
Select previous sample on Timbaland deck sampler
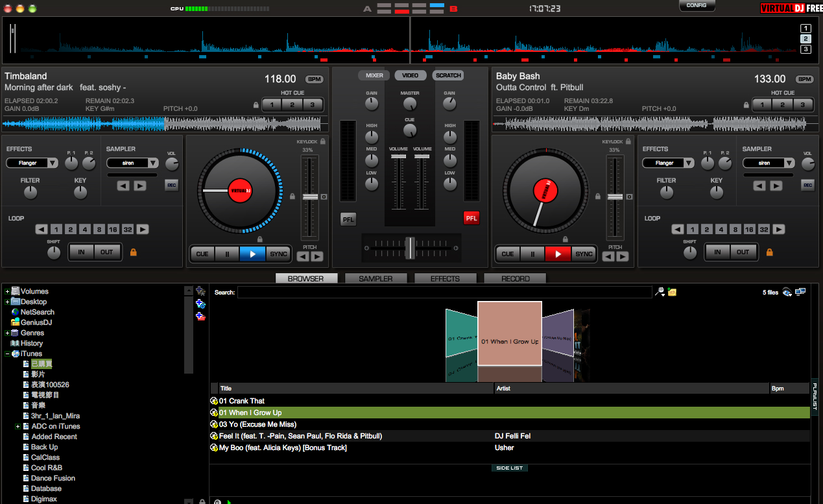pyautogui.click(x=123, y=186)
